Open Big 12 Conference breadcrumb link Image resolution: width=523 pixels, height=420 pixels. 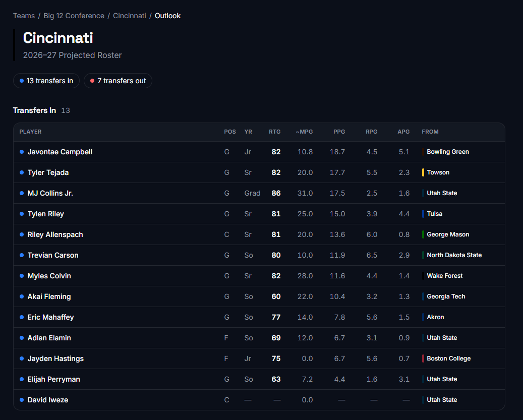74,16
